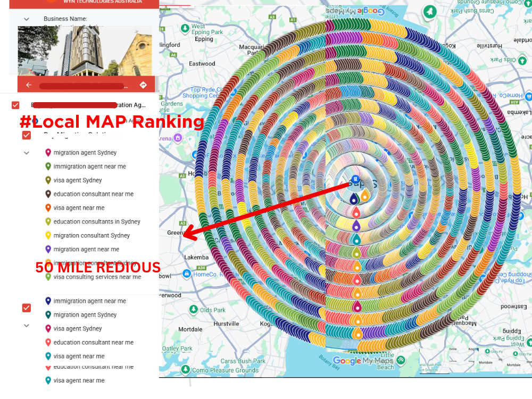Toggle the checkbox beside the layer ending 'ration Ag...'
Screen dimensions: 532x399
(15, 105)
